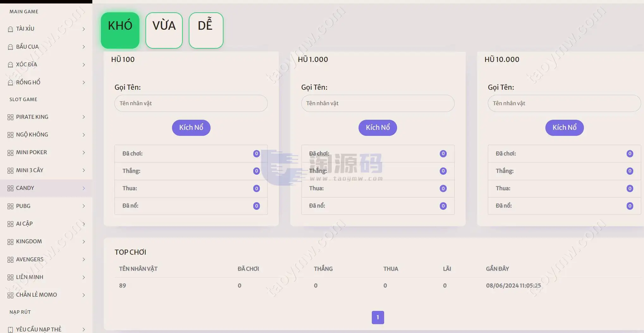This screenshot has height=333, width=644.
Task: Expand the NGỘ KHÔNG chevron
Action: pos(83,135)
